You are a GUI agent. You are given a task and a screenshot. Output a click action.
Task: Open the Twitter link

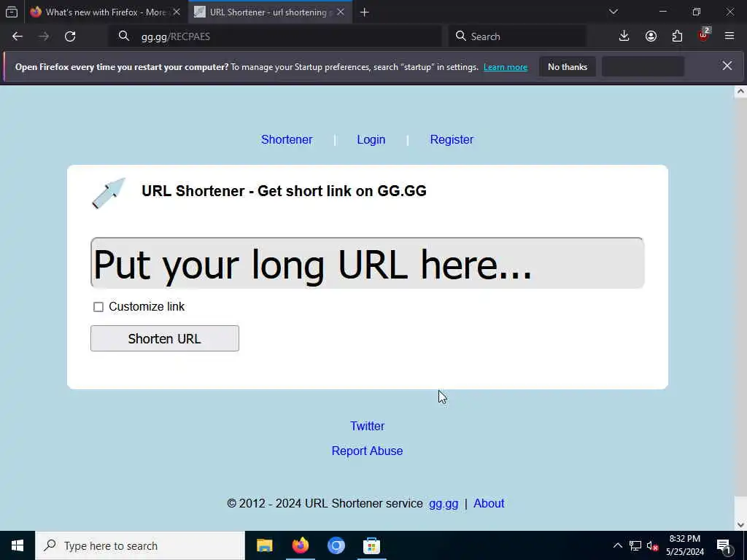(368, 426)
